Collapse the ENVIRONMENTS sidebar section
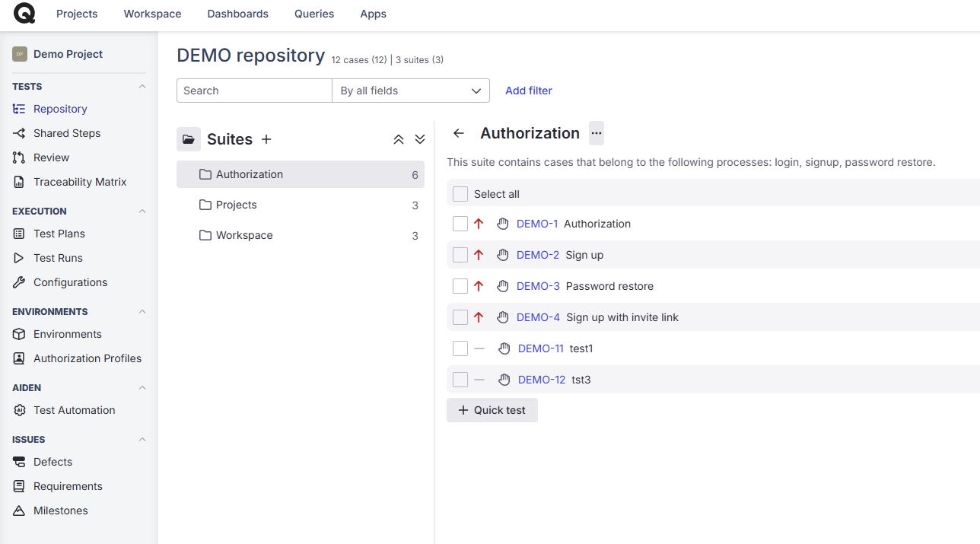 point(142,312)
